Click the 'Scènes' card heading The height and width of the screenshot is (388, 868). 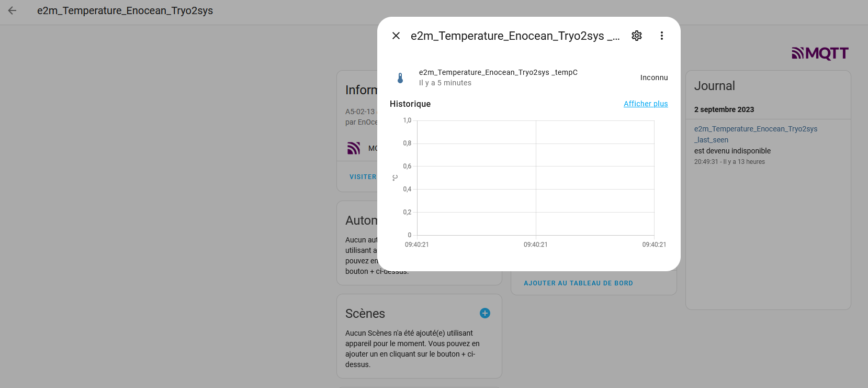(x=365, y=314)
